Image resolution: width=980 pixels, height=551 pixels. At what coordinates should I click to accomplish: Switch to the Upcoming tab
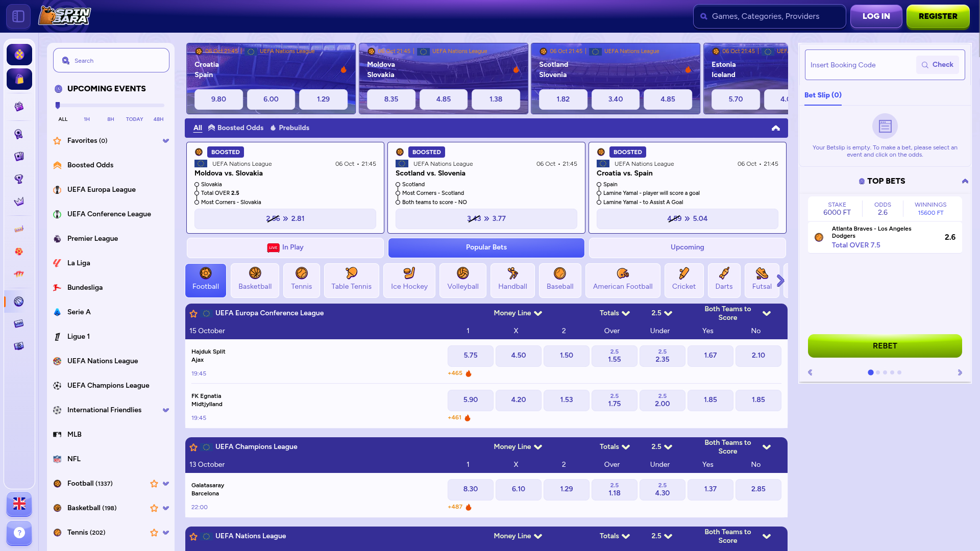click(687, 247)
